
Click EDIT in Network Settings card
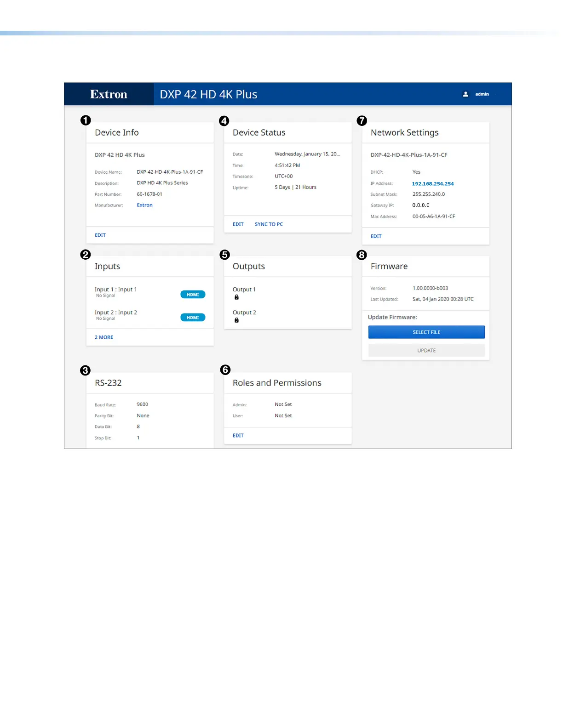coord(376,236)
